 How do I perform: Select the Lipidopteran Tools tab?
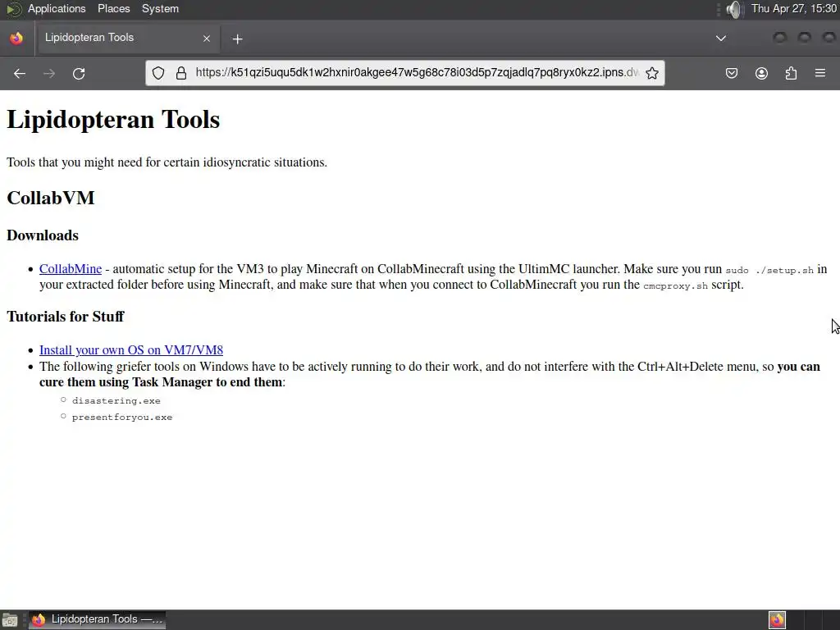(127, 38)
